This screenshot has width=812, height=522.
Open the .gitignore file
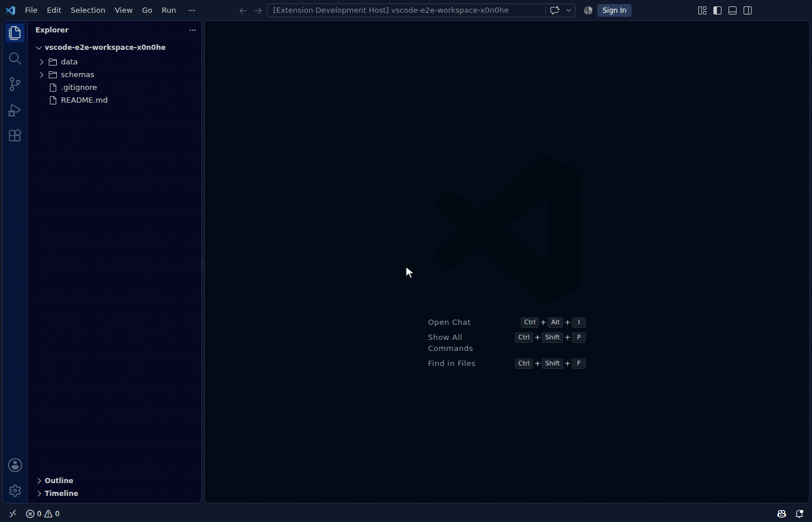tap(115, 87)
